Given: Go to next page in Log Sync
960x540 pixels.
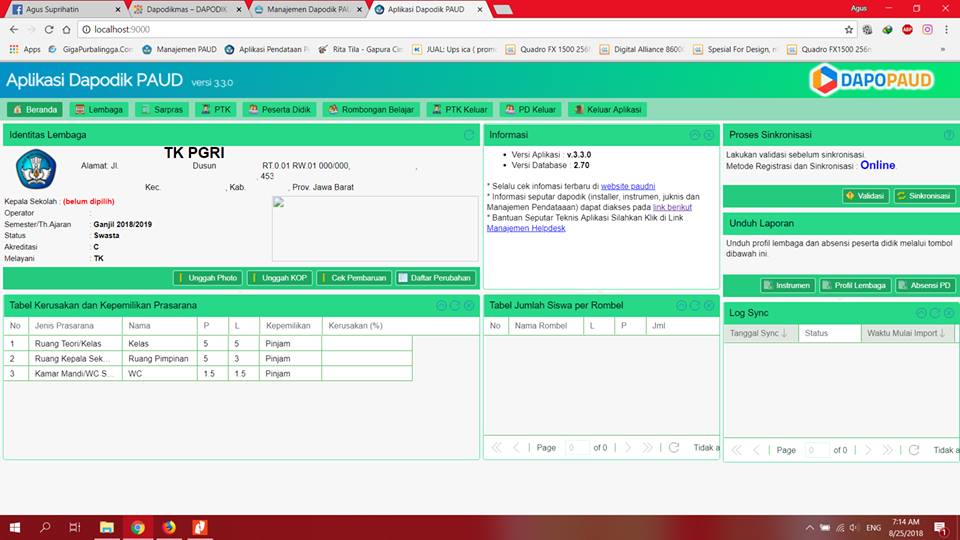Looking at the screenshot, I should coord(868,450).
